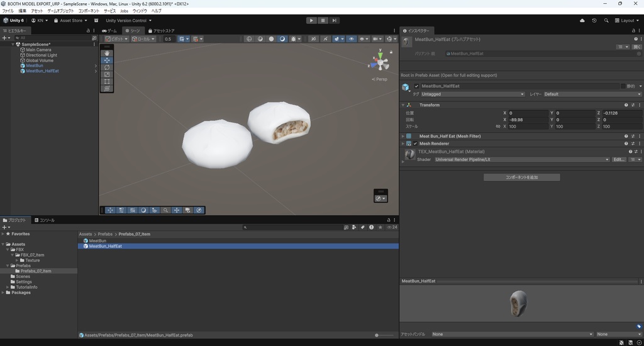Click the Add Component button
Viewport: 644px width, 346px height.
click(521, 177)
